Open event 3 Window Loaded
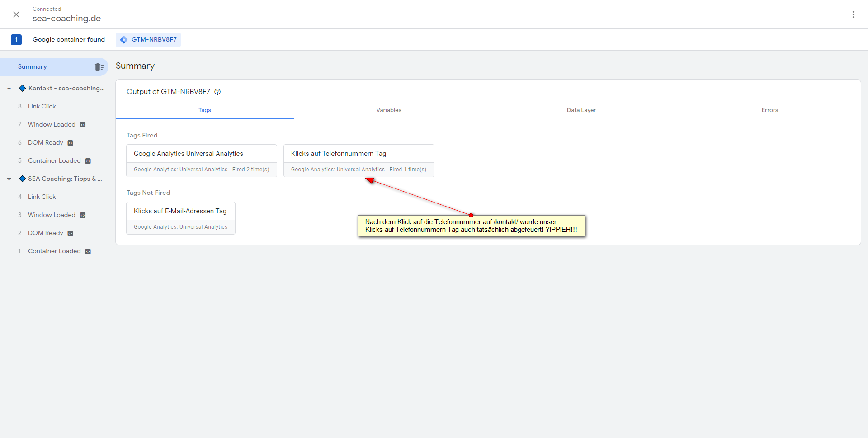The width and height of the screenshot is (868, 438). point(52,215)
